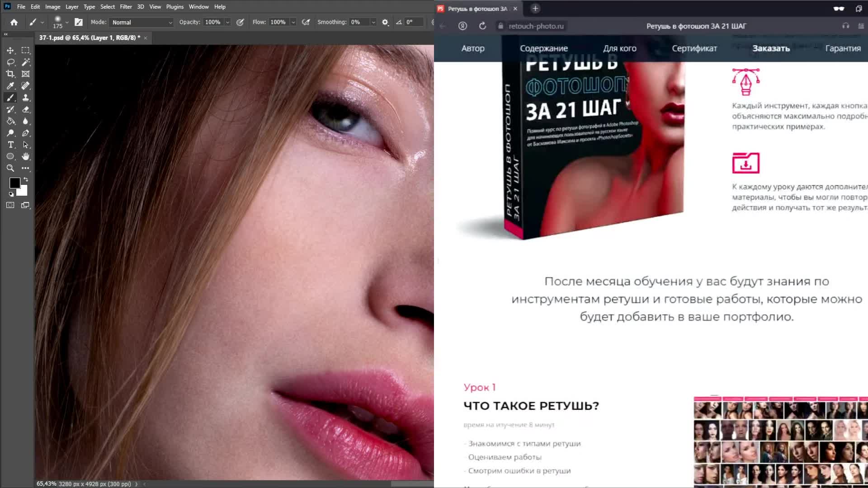Click the foreground color swatch
The width and height of the screenshot is (868, 488).
(x=14, y=183)
